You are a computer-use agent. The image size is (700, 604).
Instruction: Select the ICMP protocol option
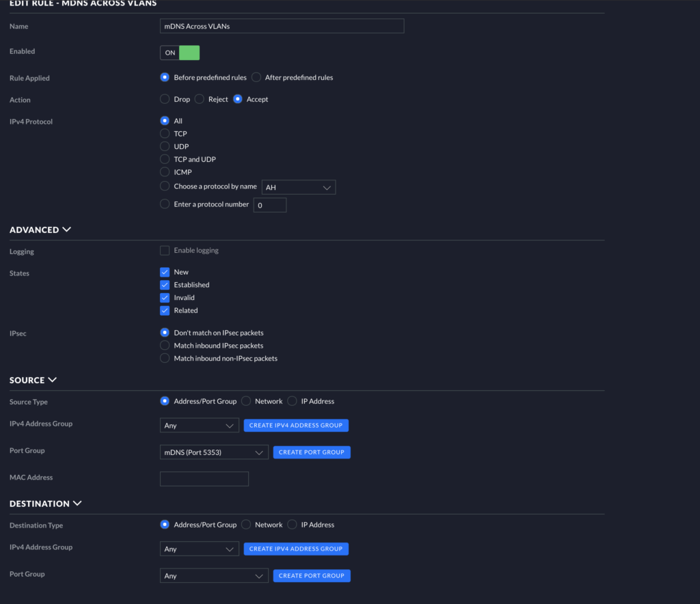(x=165, y=172)
